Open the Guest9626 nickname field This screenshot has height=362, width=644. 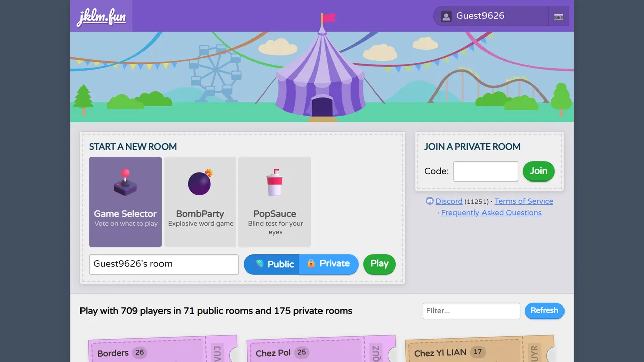(491, 16)
